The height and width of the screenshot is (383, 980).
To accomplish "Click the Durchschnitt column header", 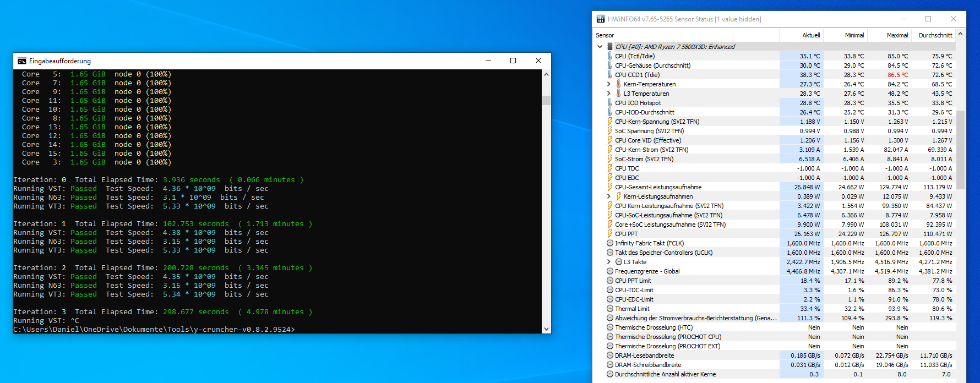I will (933, 35).
